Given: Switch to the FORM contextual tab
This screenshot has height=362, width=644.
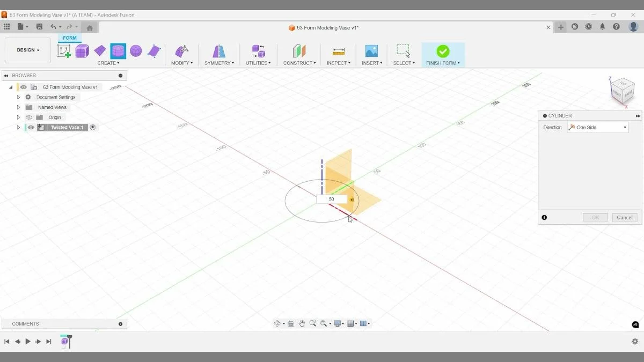Looking at the screenshot, I should coord(69,38).
